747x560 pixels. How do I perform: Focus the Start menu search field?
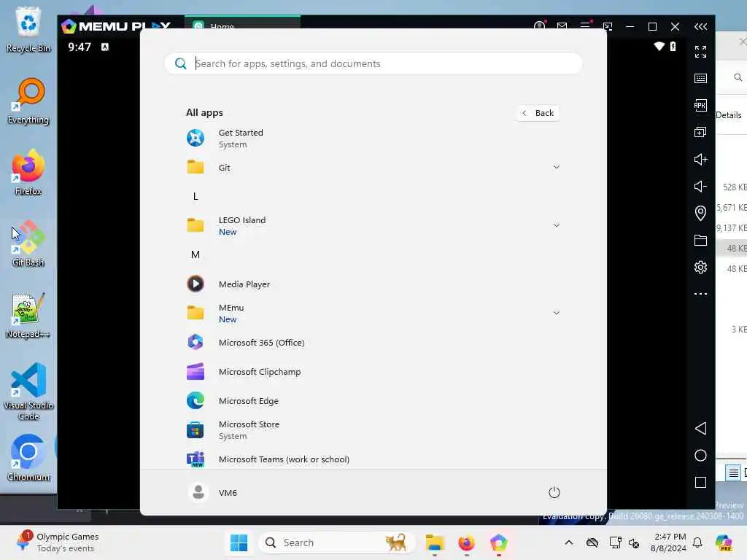(373, 63)
